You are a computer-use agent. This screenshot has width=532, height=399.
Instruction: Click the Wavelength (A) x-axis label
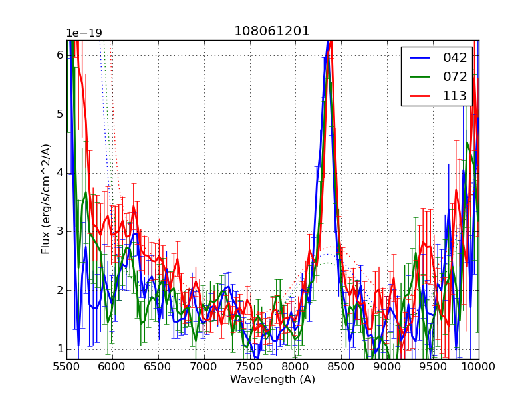point(273,380)
